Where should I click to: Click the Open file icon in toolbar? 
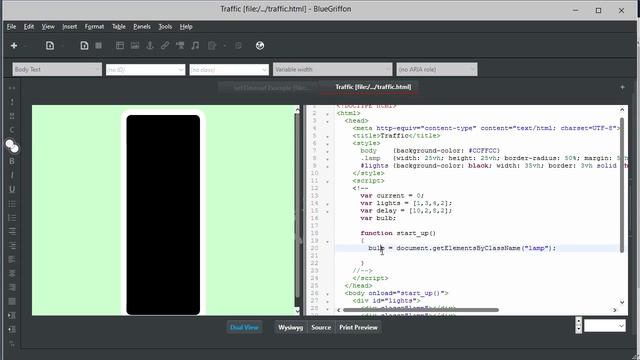(x=50, y=46)
